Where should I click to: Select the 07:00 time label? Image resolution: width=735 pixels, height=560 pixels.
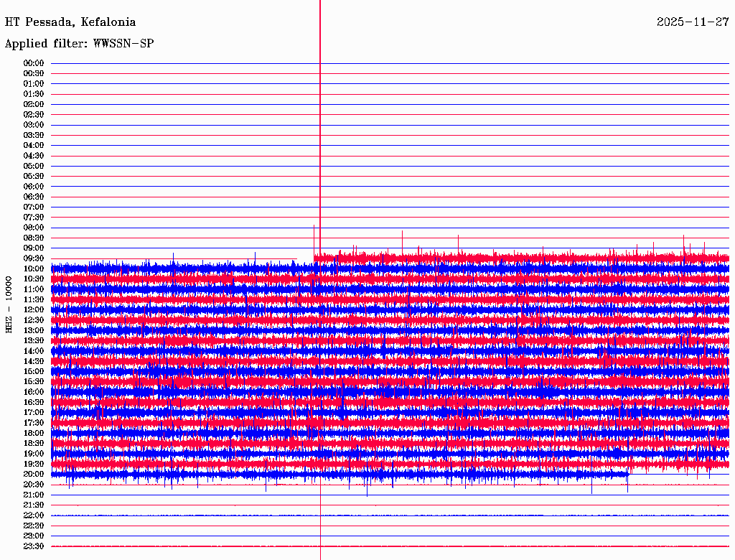point(34,207)
